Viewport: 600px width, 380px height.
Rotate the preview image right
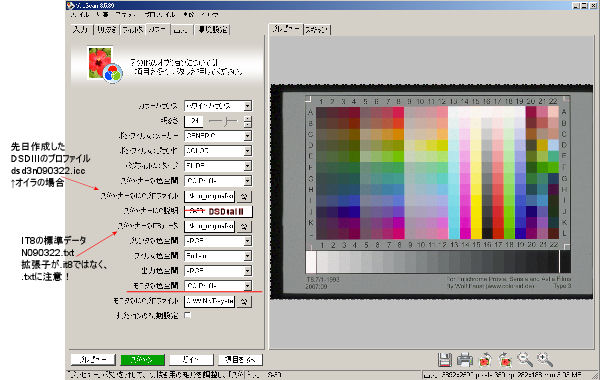tap(505, 360)
